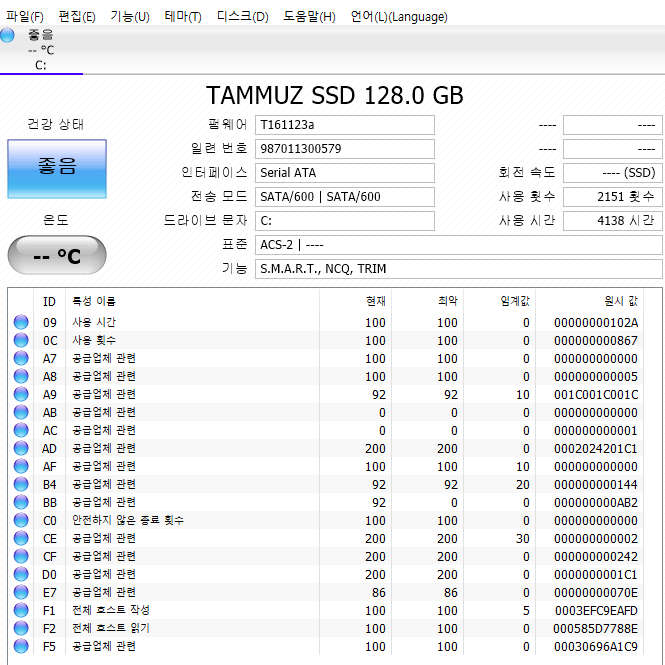Click the status orb for attribute F2
Screen dimensions: 665x665
tap(21, 628)
